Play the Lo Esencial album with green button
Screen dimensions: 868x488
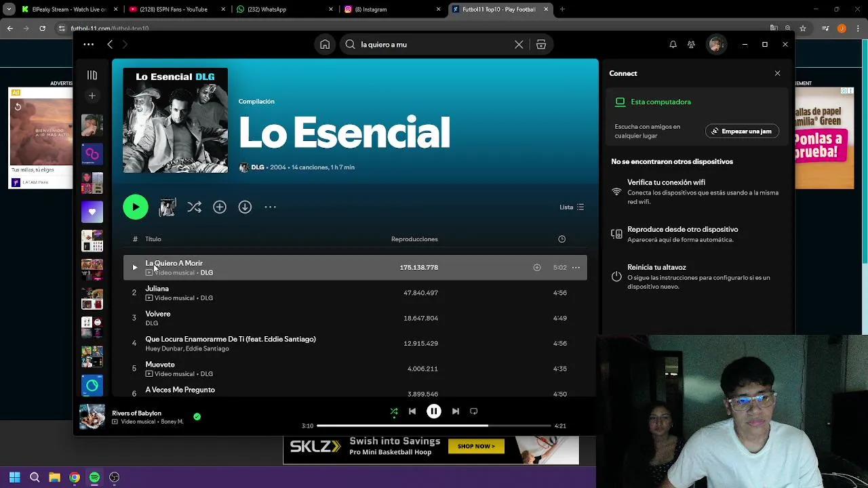tap(136, 207)
